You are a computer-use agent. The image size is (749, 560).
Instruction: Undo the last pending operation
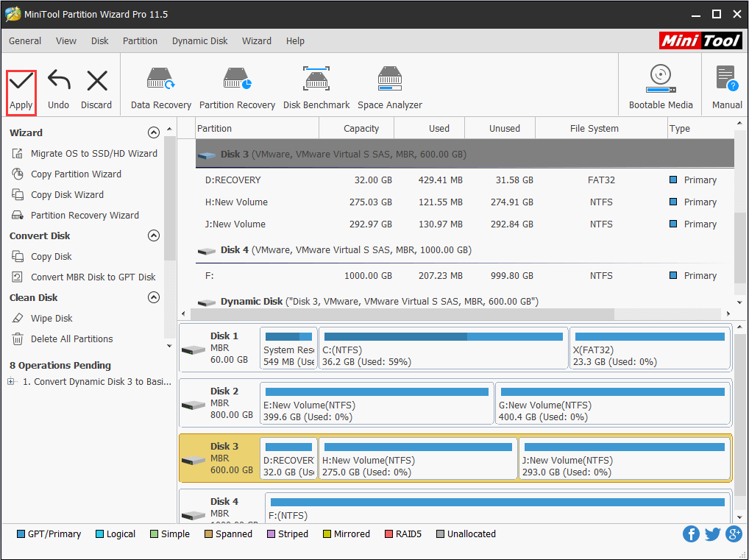pos(58,91)
